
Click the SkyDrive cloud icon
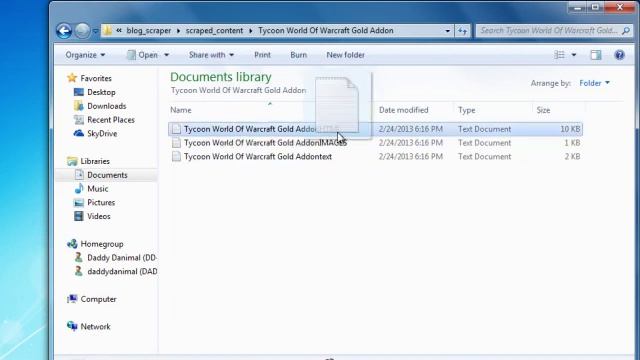coord(78,133)
